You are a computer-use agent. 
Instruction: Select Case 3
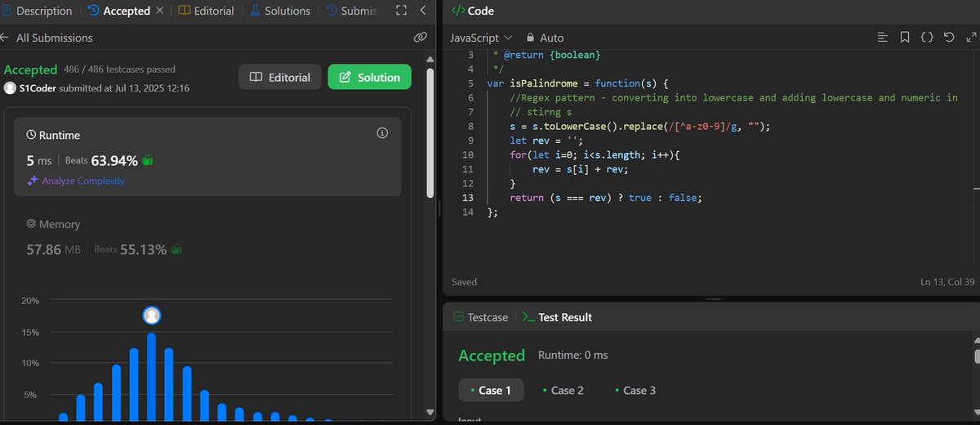tap(635, 390)
